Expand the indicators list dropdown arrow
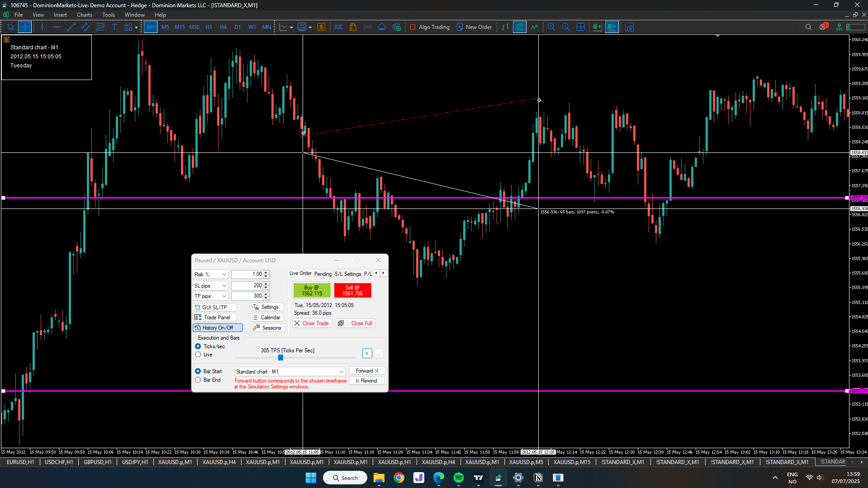Screen dimensions: 868x488 [x=291, y=28]
